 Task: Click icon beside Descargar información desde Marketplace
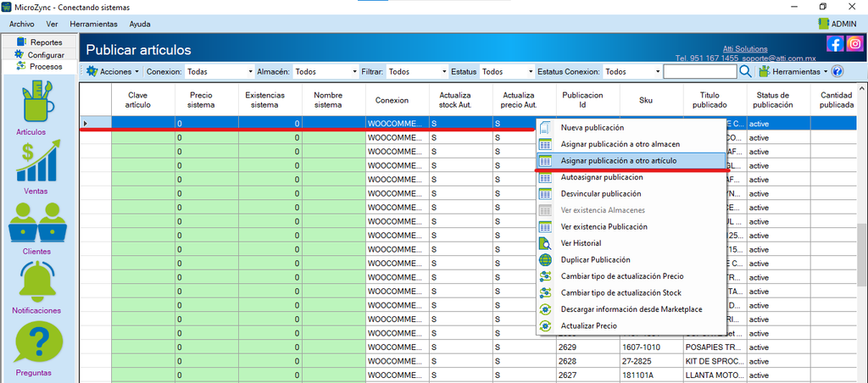coord(545,309)
